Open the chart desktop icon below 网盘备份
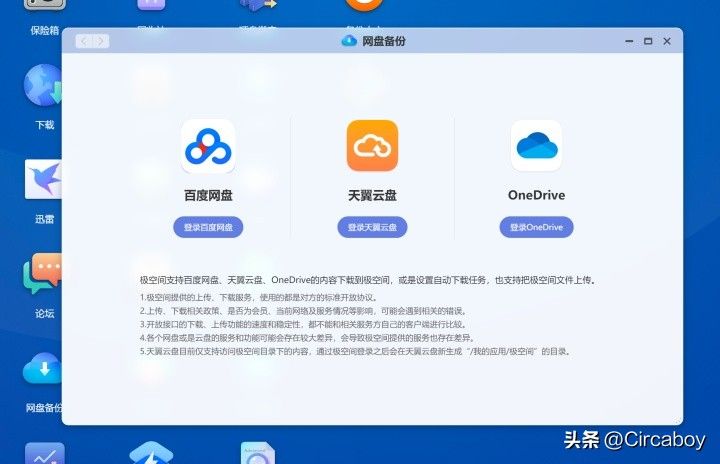 45,453
